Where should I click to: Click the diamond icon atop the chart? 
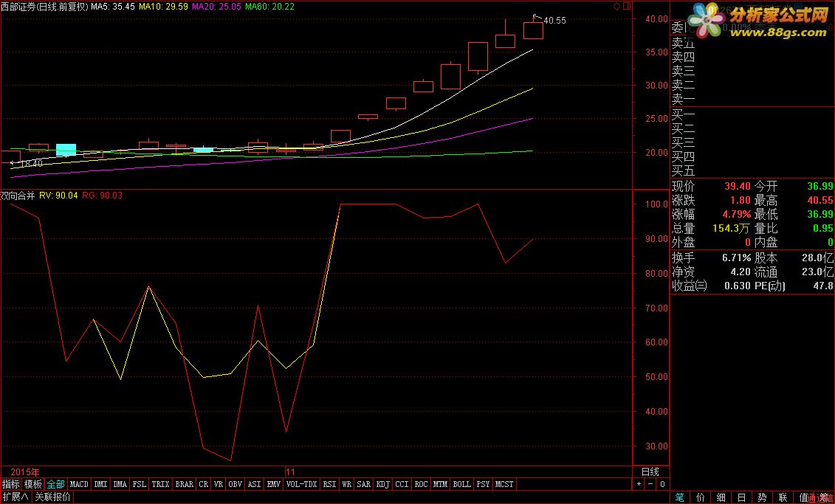click(616, 7)
